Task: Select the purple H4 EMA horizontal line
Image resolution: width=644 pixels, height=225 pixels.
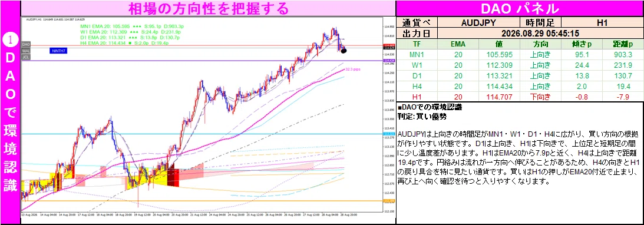Action: pyautogui.click(x=202, y=61)
